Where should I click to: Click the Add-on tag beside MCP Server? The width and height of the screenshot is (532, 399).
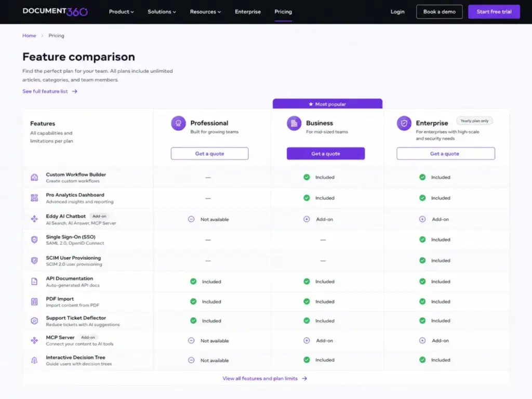click(x=88, y=337)
